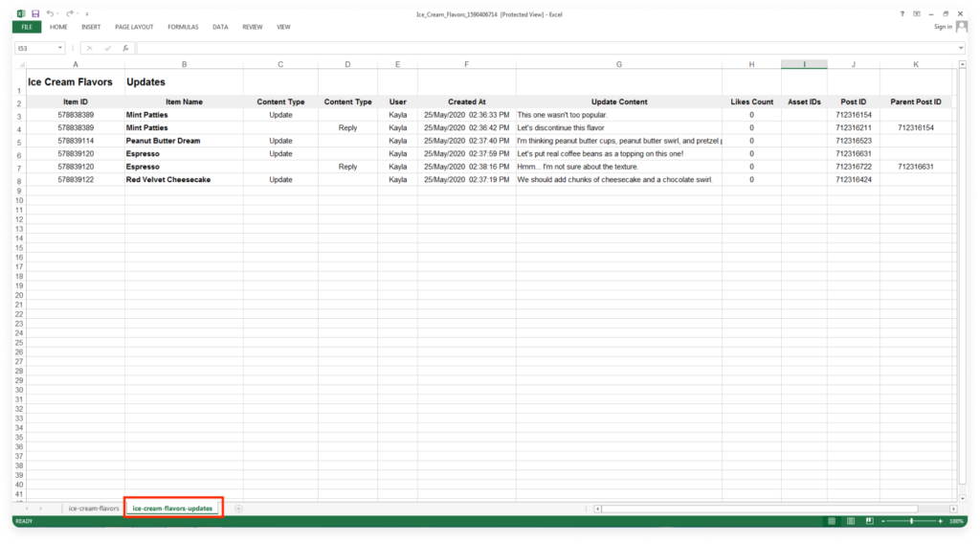980x544 pixels.
Task: Add a new sheet with plus icon
Action: click(x=238, y=509)
